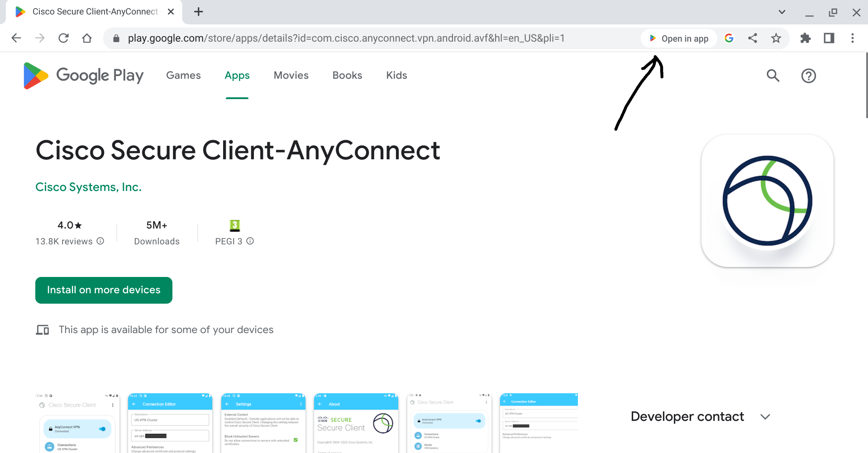The height and width of the screenshot is (453, 868).
Task: Click the Cisco Secure Client app icon
Action: coord(768,200)
